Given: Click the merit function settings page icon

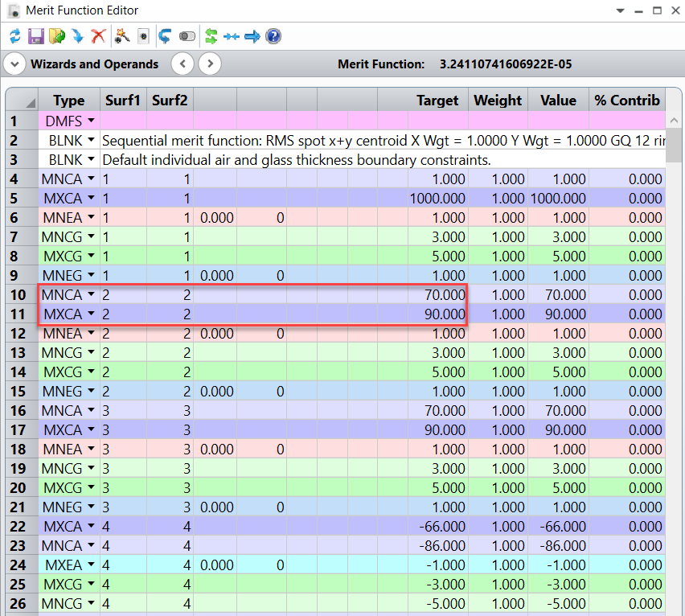Looking at the screenshot, I should (x=143, y=36).
